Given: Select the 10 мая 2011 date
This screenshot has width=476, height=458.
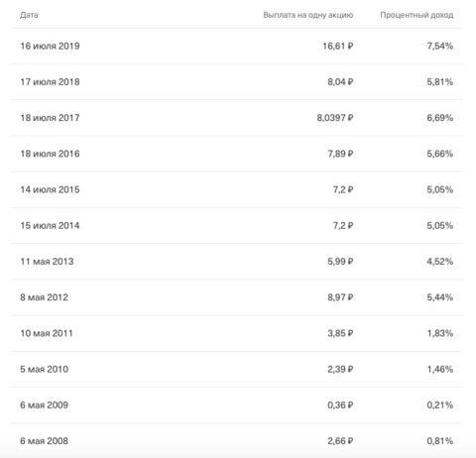Looking at the screenshot, I should tap(47, 333).
